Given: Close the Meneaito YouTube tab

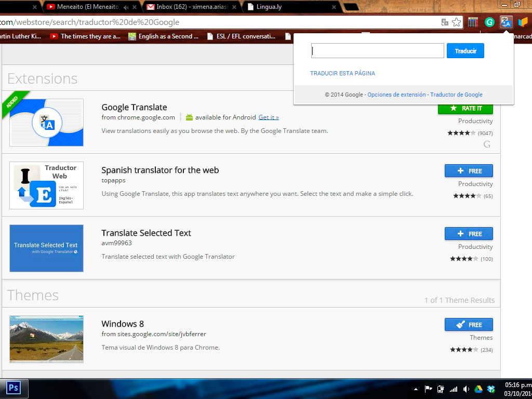Looking at the screenshot, I should 135,7.
